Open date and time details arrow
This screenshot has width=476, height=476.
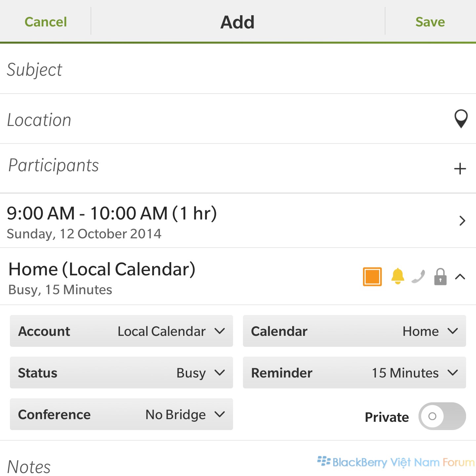462,220
